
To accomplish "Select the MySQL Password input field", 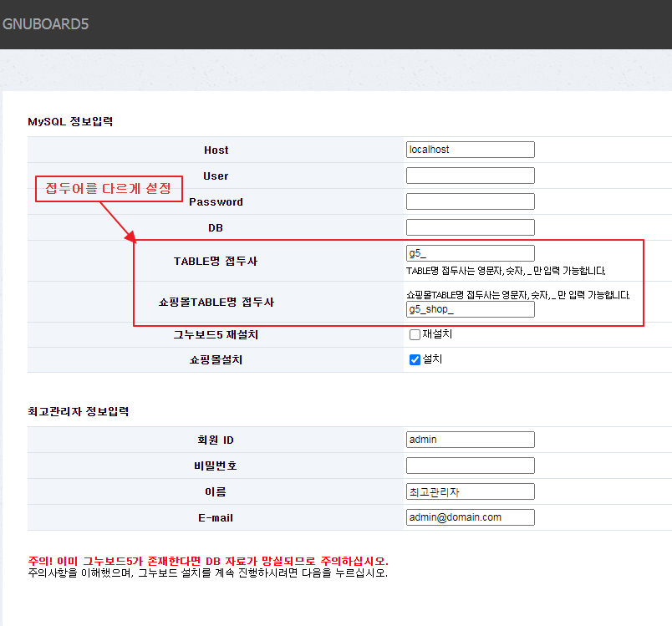I will [470, 201].
